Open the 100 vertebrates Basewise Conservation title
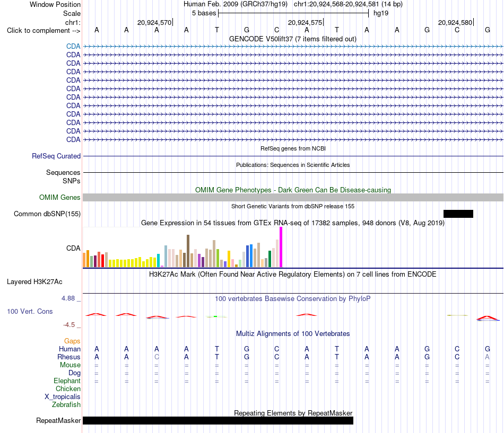Viewport: 504px width, 433px height. point(292,299)
